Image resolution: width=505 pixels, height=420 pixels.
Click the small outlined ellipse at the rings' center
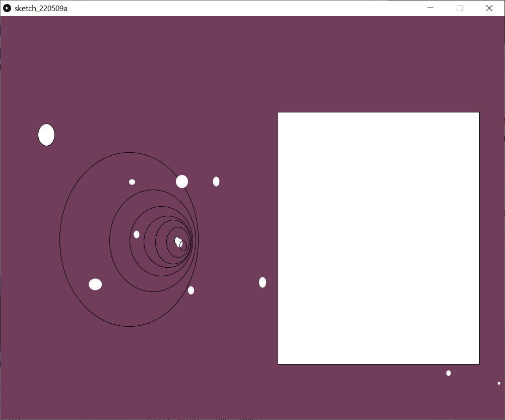click(183, 246)
